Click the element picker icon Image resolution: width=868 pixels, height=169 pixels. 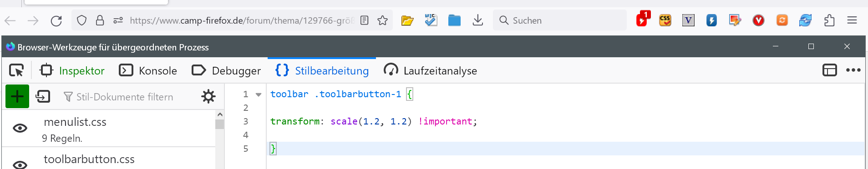(x=16, y=70)
